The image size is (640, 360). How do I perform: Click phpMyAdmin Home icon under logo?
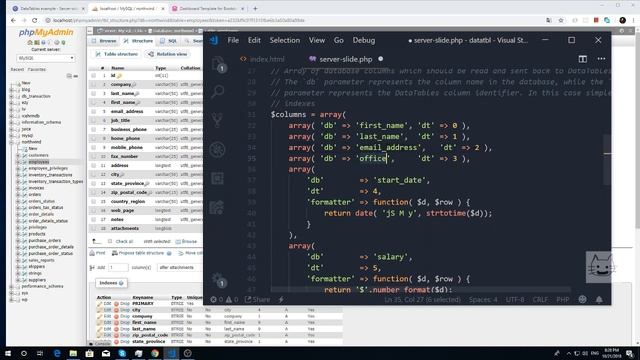point(30,42)
